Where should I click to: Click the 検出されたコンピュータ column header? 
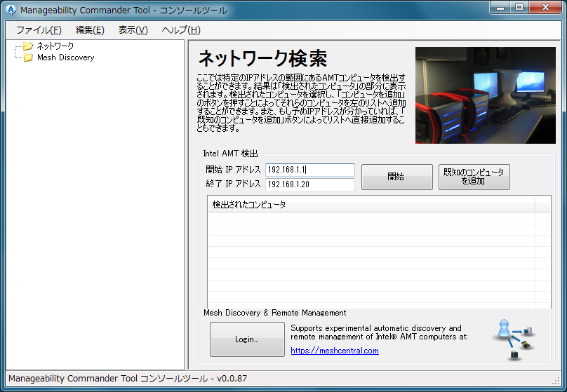point(371,205)
